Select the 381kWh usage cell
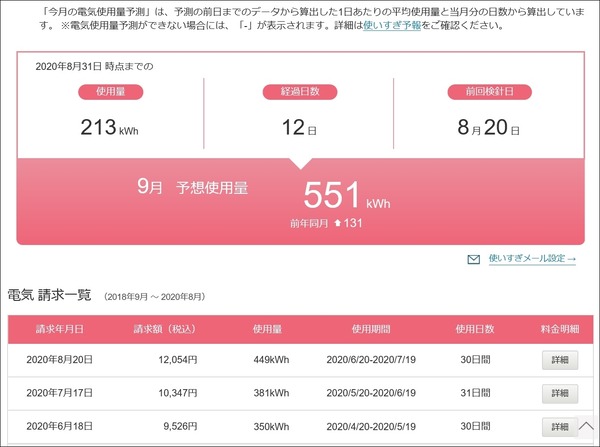 (271, 393)
